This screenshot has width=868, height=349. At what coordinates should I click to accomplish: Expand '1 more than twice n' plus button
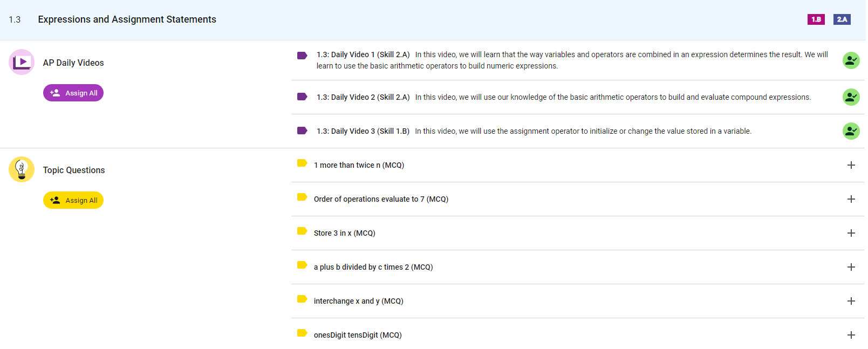click(851, 165)
